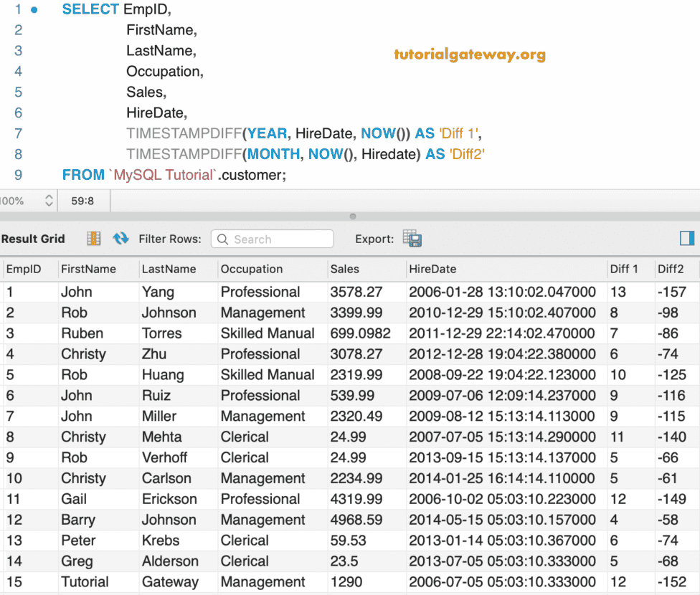This screenshot has width=700, height=595.
Task: Click TIMESTAMPDIFF on line 7
Action: [x=184, y=133]
